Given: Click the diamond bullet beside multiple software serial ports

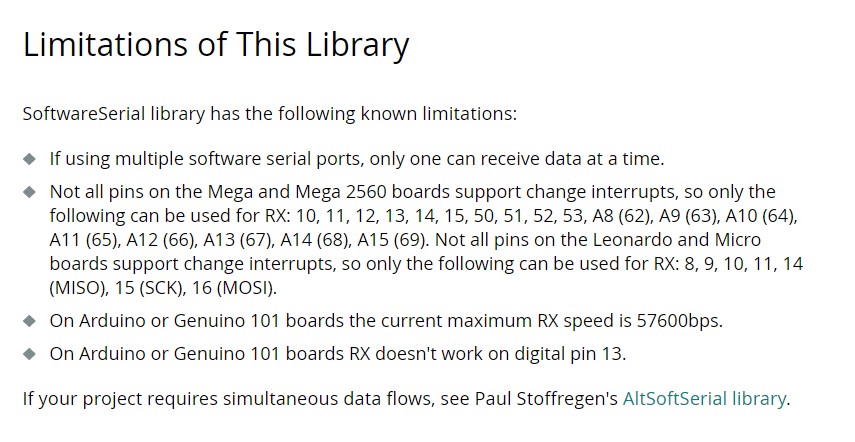Looking at the screenshot, I should (x=30, y=159).
